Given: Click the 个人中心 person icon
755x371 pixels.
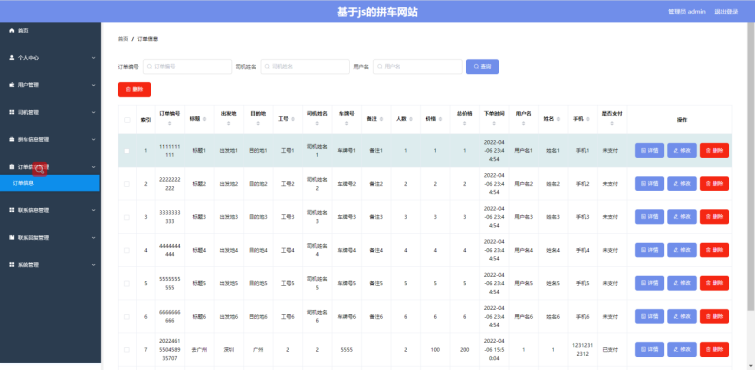Looking at the screenshot, I should point(12,57).
